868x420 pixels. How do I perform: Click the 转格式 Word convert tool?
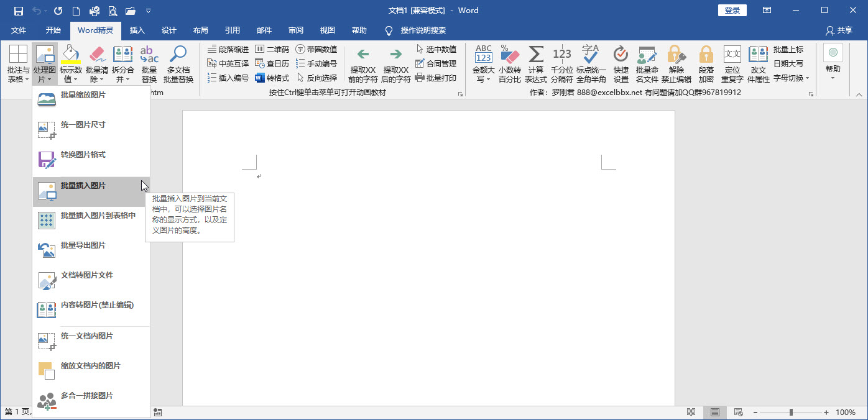tap(272, 78)
